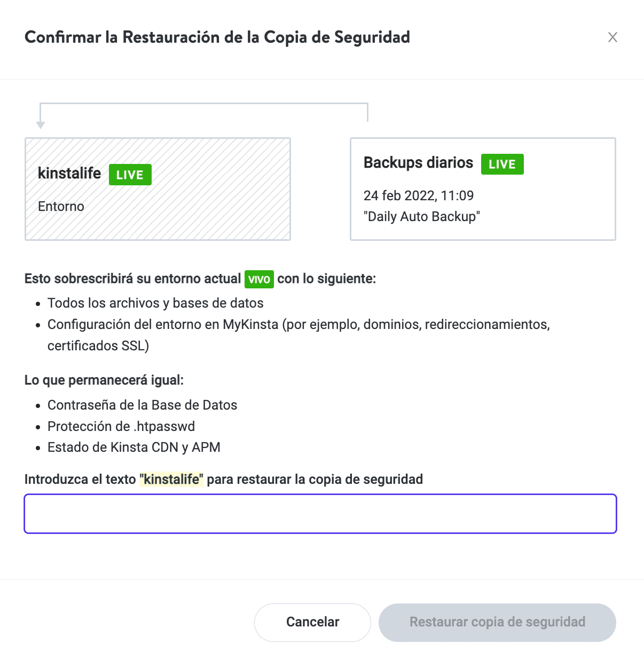Click Todos los archivos y bases de datos
The width and height of the screenshot is (644, 659).
click(155, 303)
